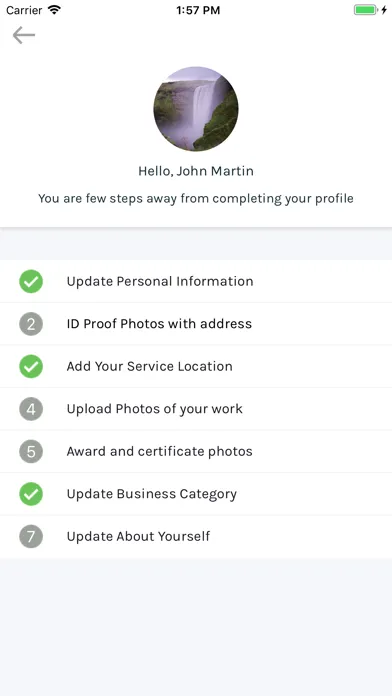Open ID Proof Photos with address
Viewport: 392px width, 696px height.
click(196, 324)
